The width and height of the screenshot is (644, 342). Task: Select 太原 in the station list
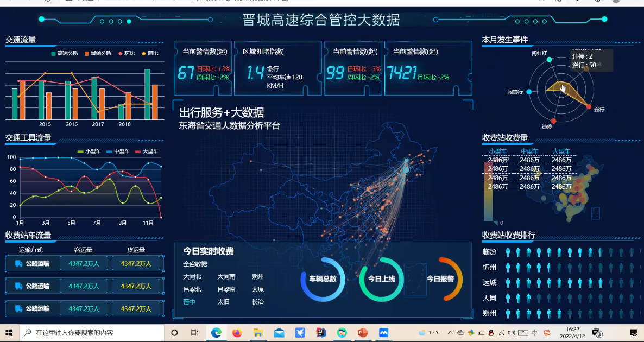pos(257,289)
